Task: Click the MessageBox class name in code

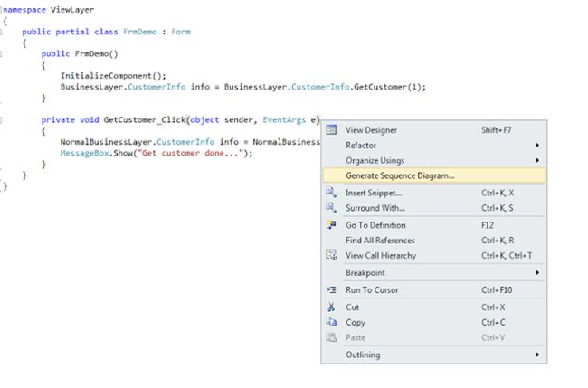Action: pos(81,153)
